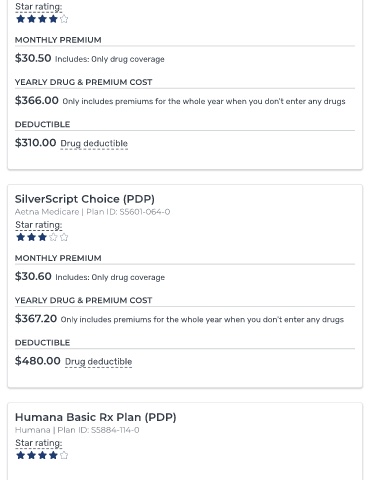This screenshot has width=370, height=480.
Task: Click the empty fifth star on SilverScript Choice rating
Action: [64, 237]
